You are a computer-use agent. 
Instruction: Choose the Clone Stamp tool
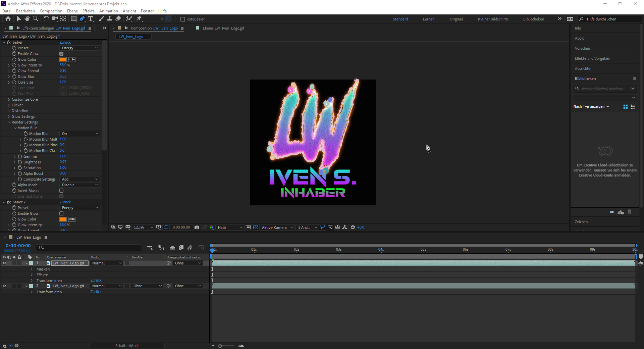110,19
